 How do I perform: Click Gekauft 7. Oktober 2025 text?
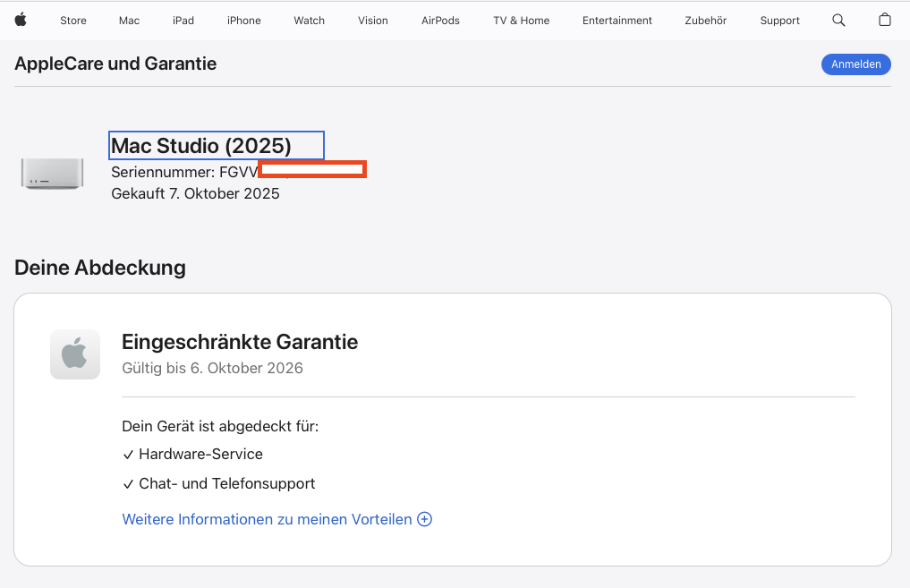click(195, 193)
